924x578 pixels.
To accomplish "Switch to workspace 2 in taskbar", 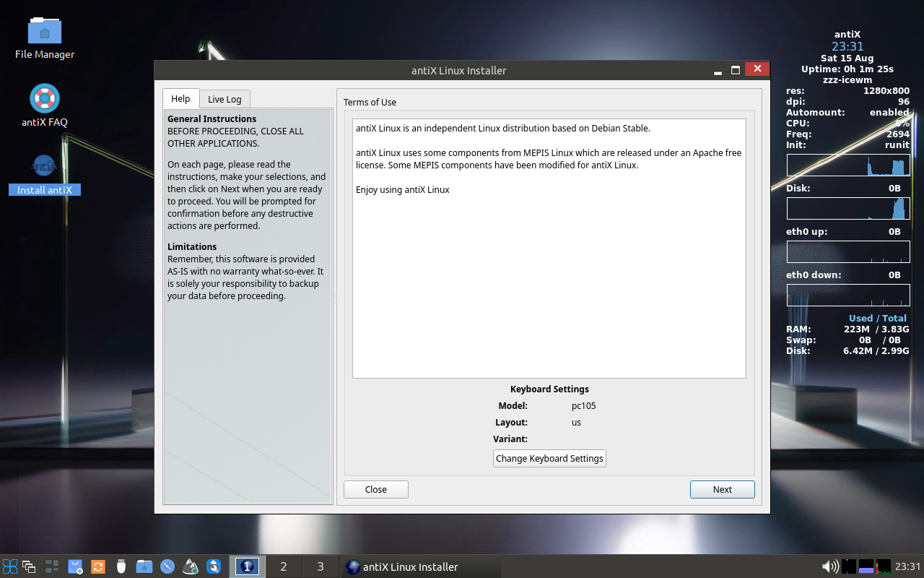I will [284, 566].
